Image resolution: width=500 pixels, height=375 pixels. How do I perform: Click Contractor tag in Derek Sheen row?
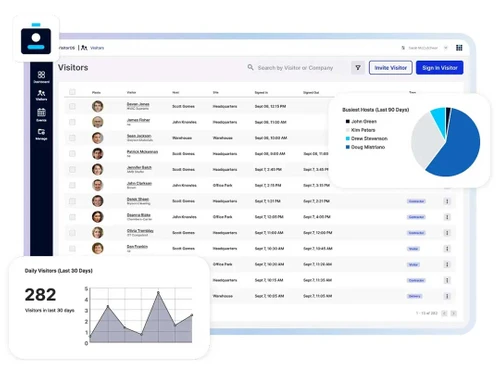(416, 201)
